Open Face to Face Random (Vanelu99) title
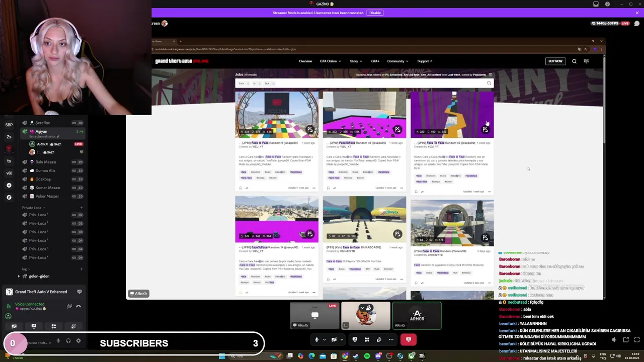 [440, 251]
